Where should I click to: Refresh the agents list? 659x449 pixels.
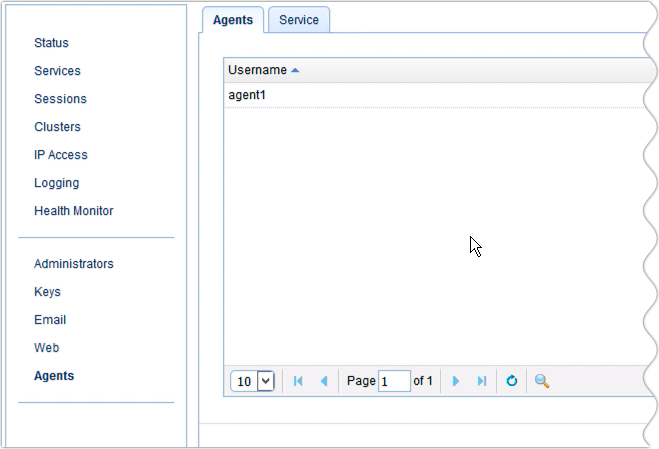click(511, 381)
